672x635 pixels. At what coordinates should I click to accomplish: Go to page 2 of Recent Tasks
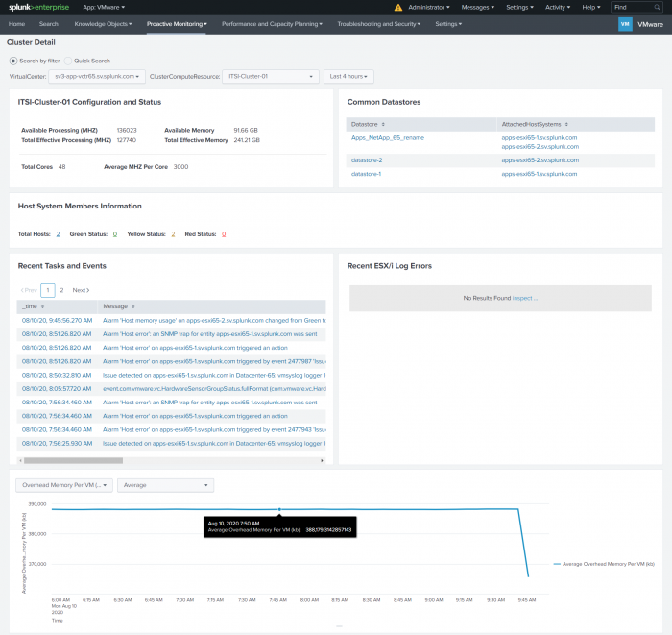pos(61,290)
